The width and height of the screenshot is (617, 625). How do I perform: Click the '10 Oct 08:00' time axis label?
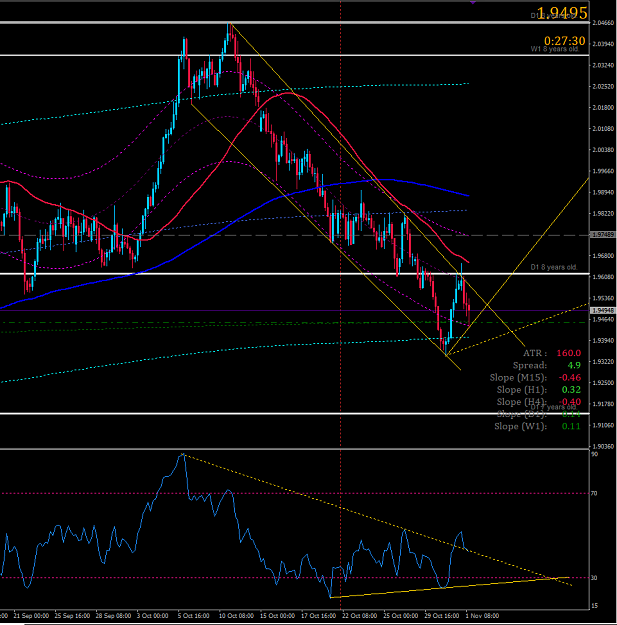[x=236, y=616]
